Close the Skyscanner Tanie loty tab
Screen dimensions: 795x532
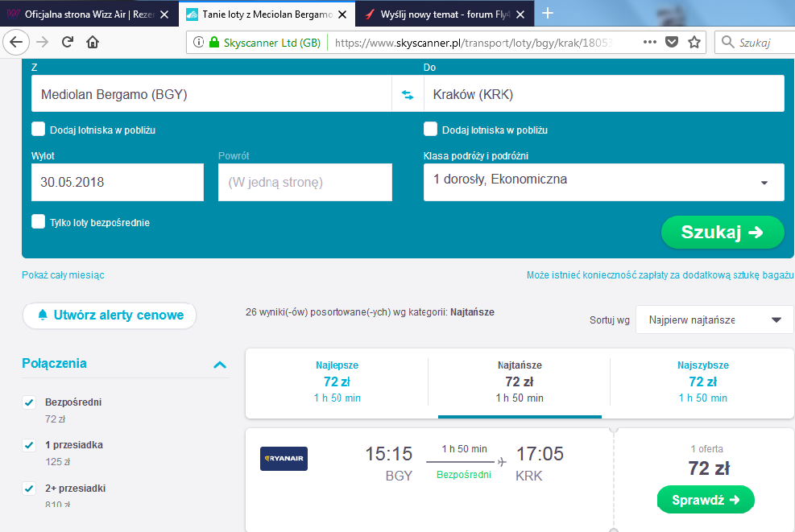pos(342,14)
